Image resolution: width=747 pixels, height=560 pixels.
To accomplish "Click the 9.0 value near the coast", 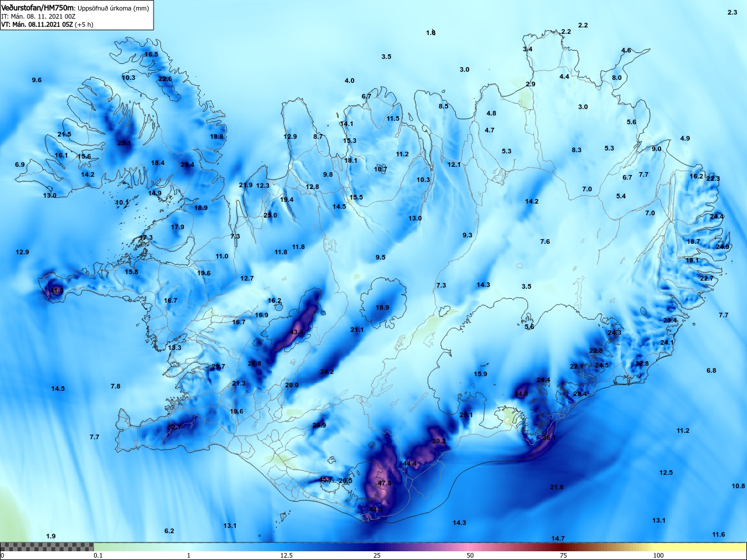I will 657,149.
